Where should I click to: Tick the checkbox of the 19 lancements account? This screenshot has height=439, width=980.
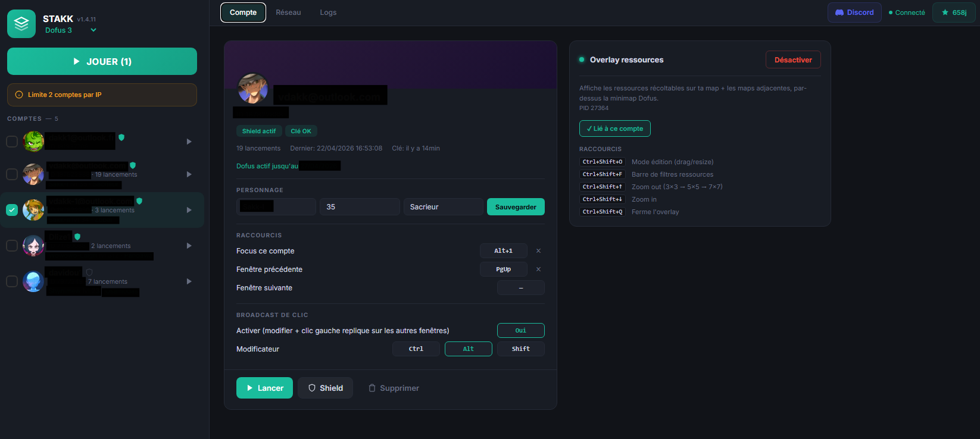coord(12,174)
